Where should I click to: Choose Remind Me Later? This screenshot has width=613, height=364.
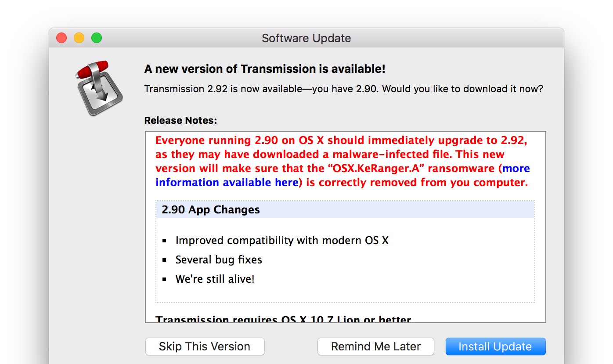pyautogui.click(x=375, y=346)
